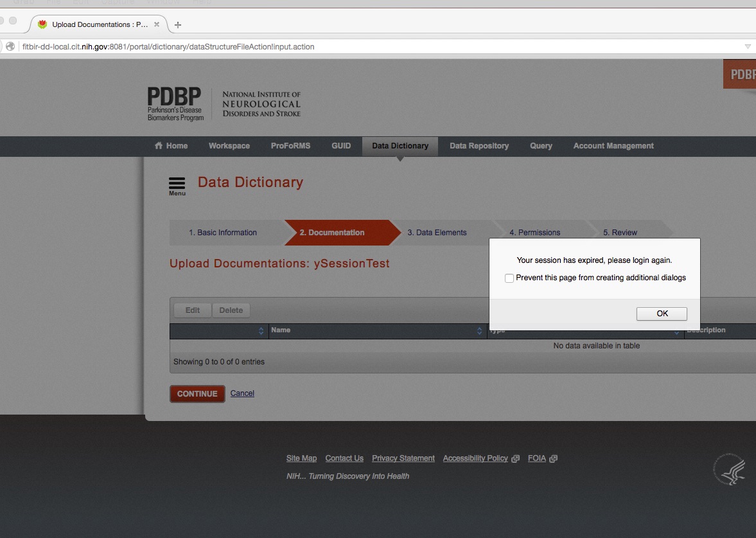This screenshot has width=756, height=538.
Task: Close the Upload Documentations browser tab
Action: (157, 24)
